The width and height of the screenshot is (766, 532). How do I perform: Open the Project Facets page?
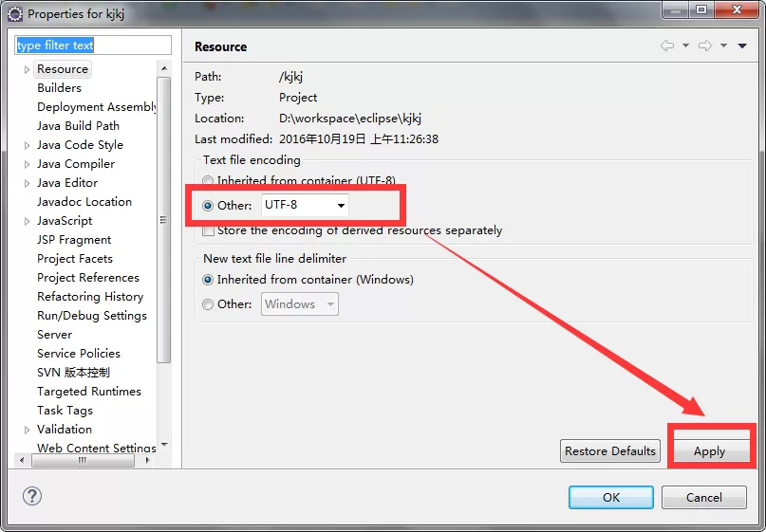pos(75,259)
